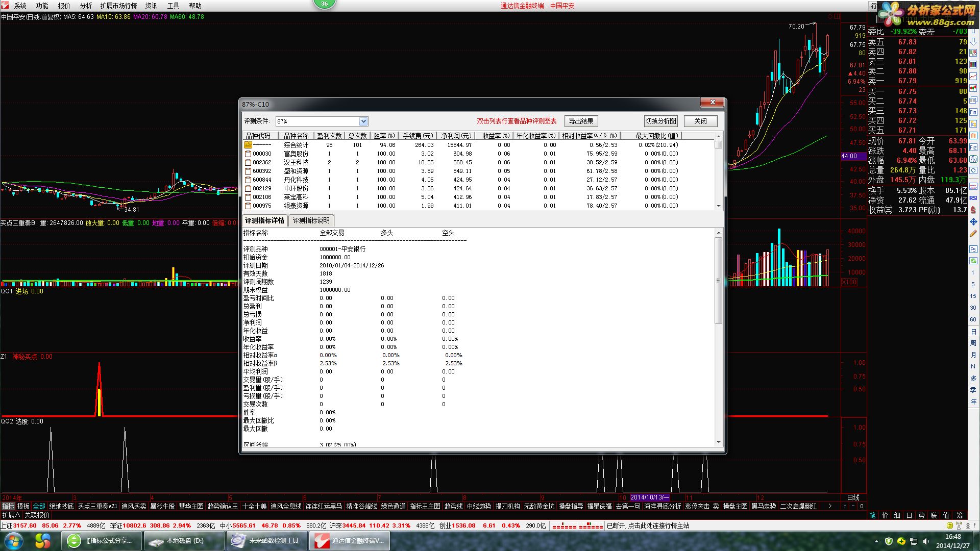Open the 资讯 menu
The height and width of the screenshot is (551, 980).
coord(151,6)
